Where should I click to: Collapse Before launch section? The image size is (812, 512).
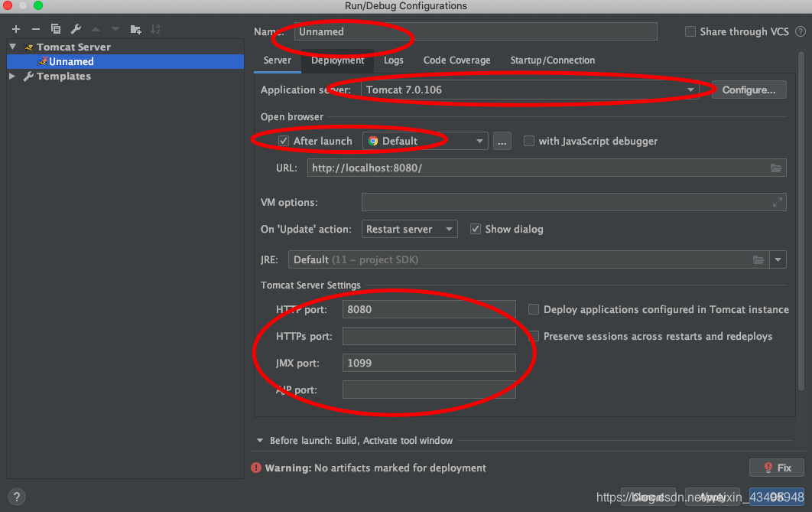260,441
